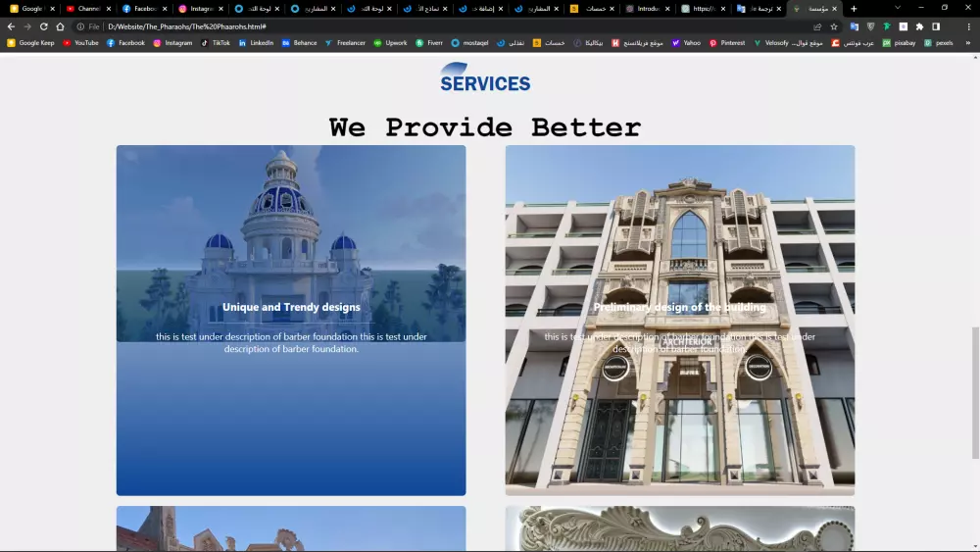Bookmark this page with the star icon
The image size is (980, 552).
click(834, 26)
